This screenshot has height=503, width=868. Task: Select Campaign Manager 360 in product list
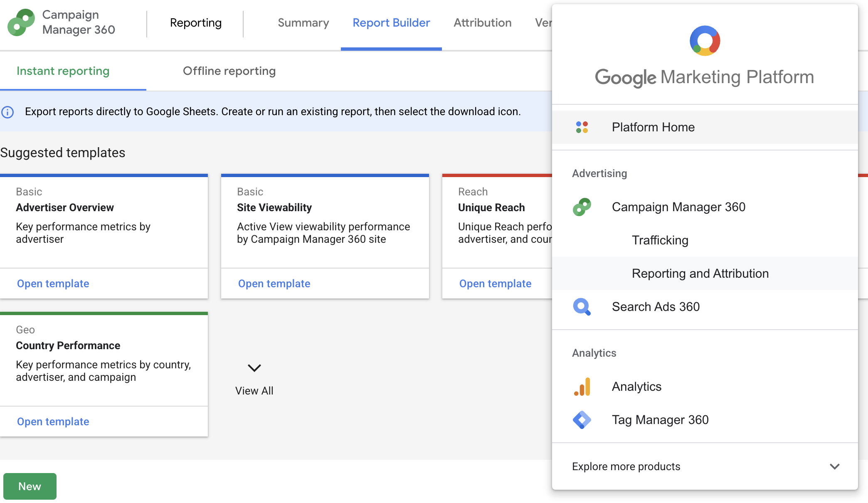point(705,207)
